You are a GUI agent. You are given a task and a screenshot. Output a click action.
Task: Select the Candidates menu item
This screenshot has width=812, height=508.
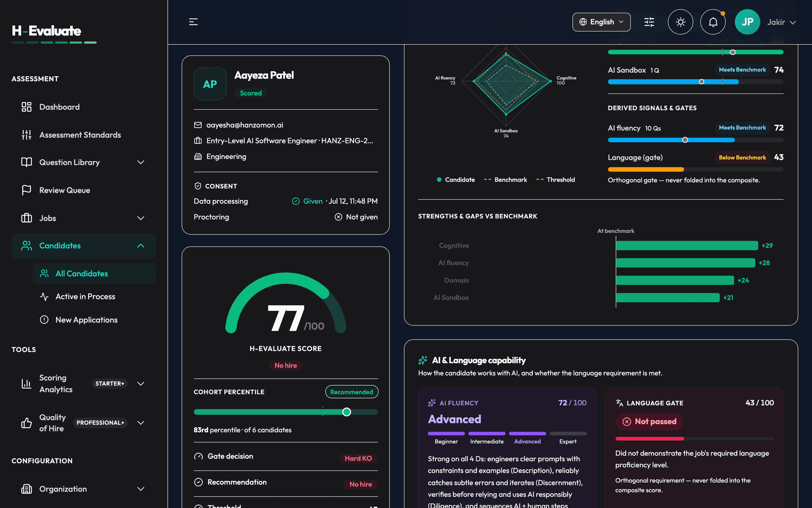pos(84,246)
